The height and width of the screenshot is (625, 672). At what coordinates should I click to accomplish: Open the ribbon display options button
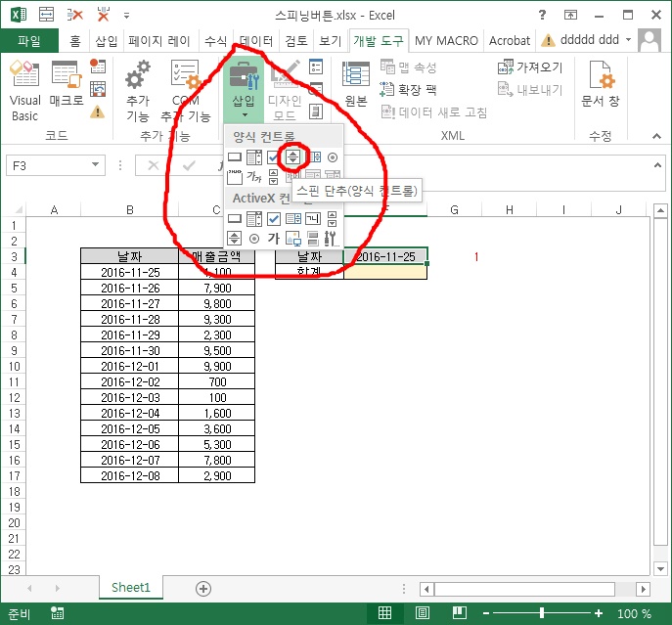coord(570,15)
